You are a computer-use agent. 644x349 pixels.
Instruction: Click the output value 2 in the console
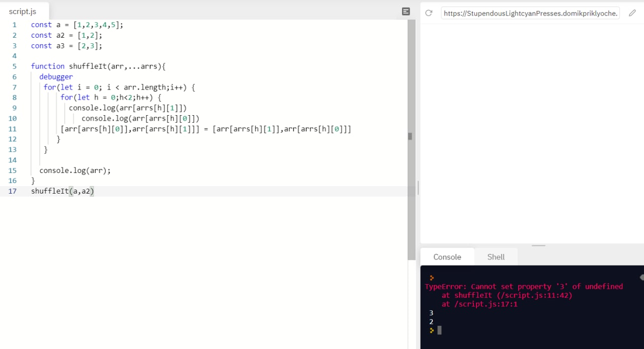pyautogui.click(x=431, y=322)
